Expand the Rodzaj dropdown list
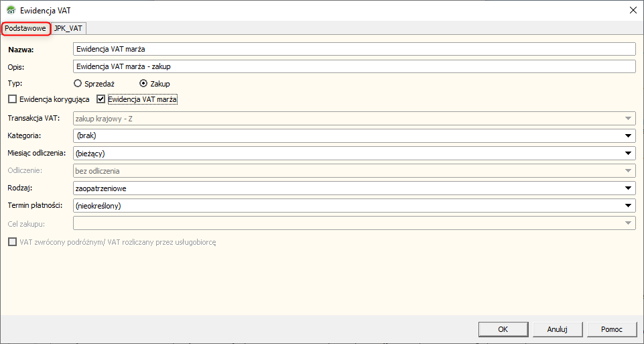 click(628, 188)
